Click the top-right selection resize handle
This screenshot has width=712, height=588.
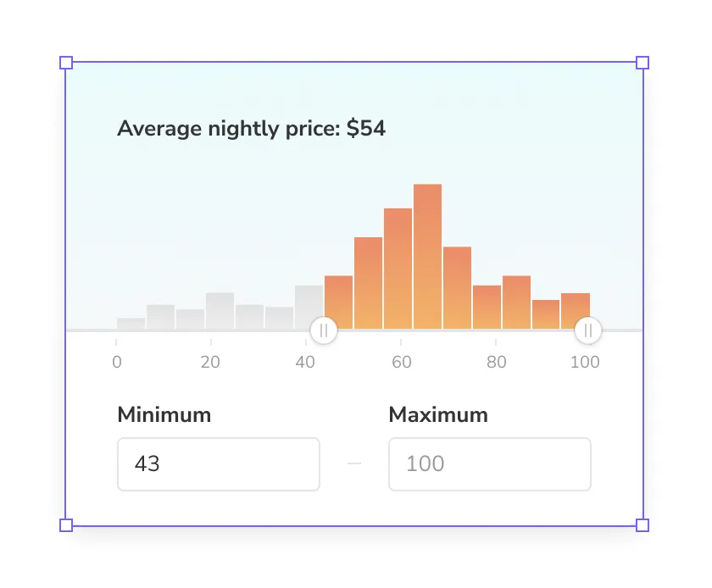pyautogui.click(x=642, y=63)
